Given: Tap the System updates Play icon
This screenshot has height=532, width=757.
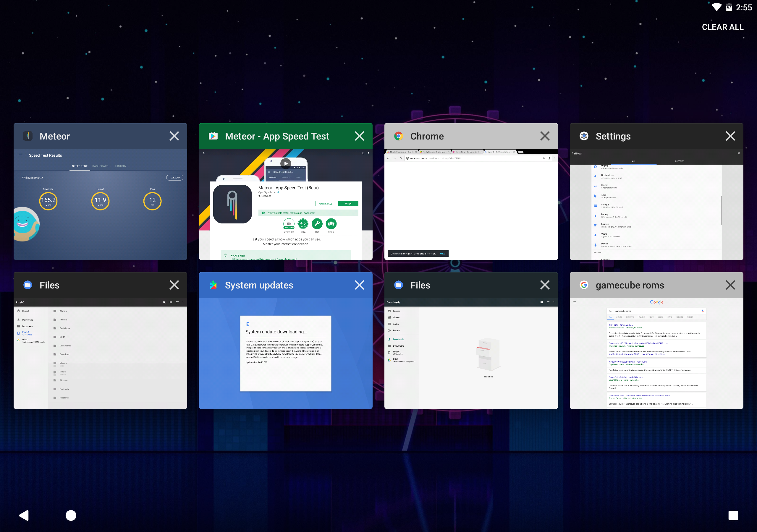Looking at the screenshot, I should coord(213,285).
